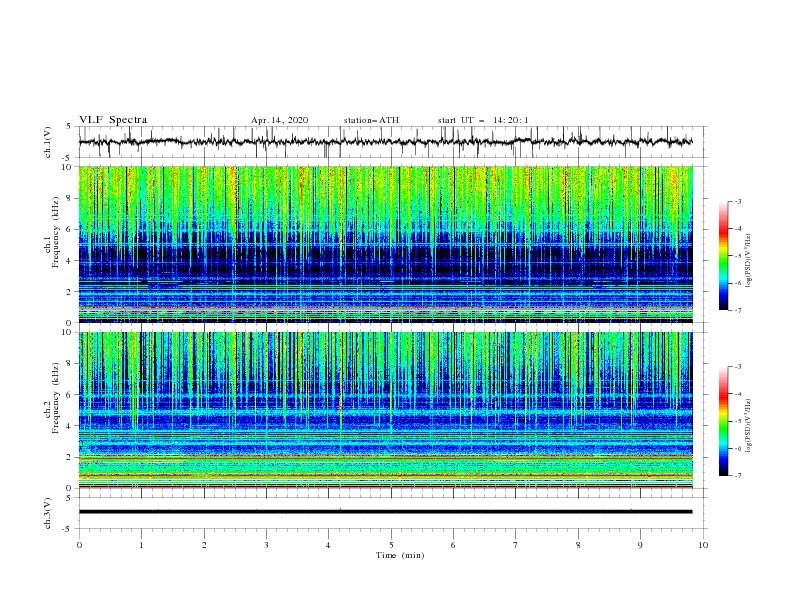Click the 8 kHz tick label on ch.1 axis
The width and height of the screenshot is (792, 612).
[69, 198]
